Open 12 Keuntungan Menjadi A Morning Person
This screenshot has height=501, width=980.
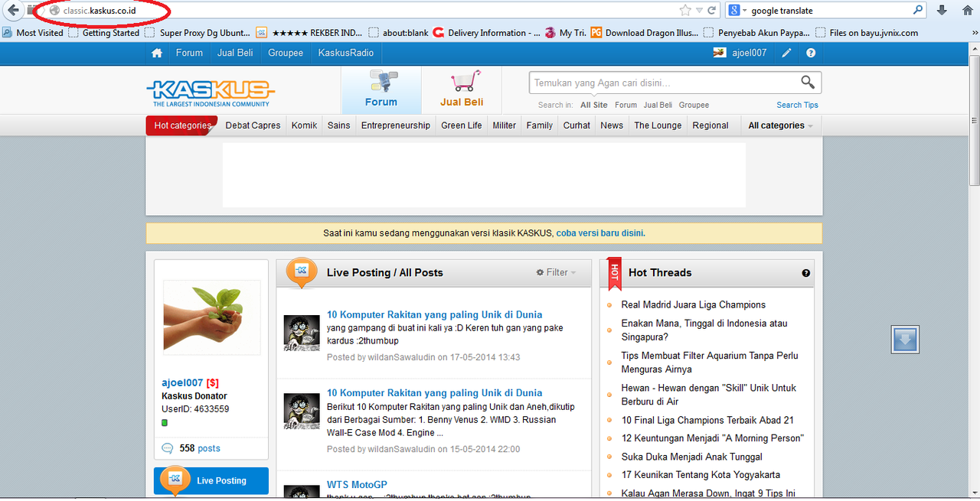point(712,438)
